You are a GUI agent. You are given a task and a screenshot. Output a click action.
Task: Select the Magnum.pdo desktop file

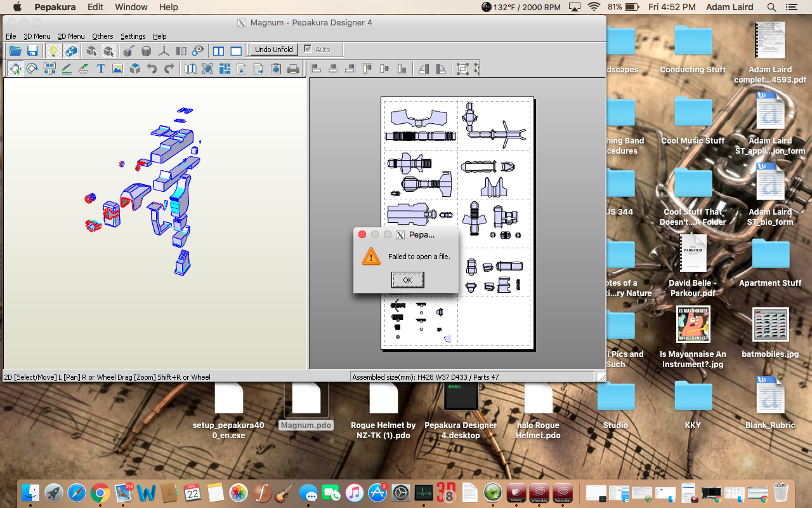pyautogui.click(x=306, y=407)
